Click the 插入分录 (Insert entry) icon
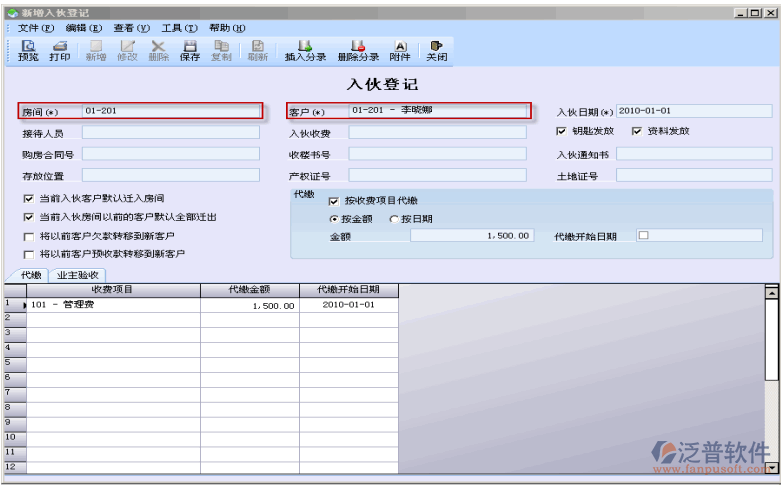Screen dimensions: 781x485 coord(305,51)
